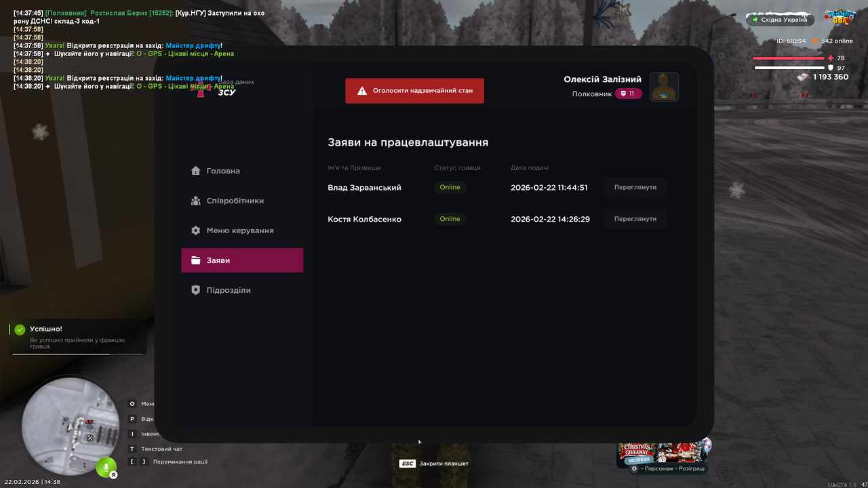Image resolution: width=868 pixels, height=488 pixels.
Task: Toggle the green microphone icon
Action: 105,466
